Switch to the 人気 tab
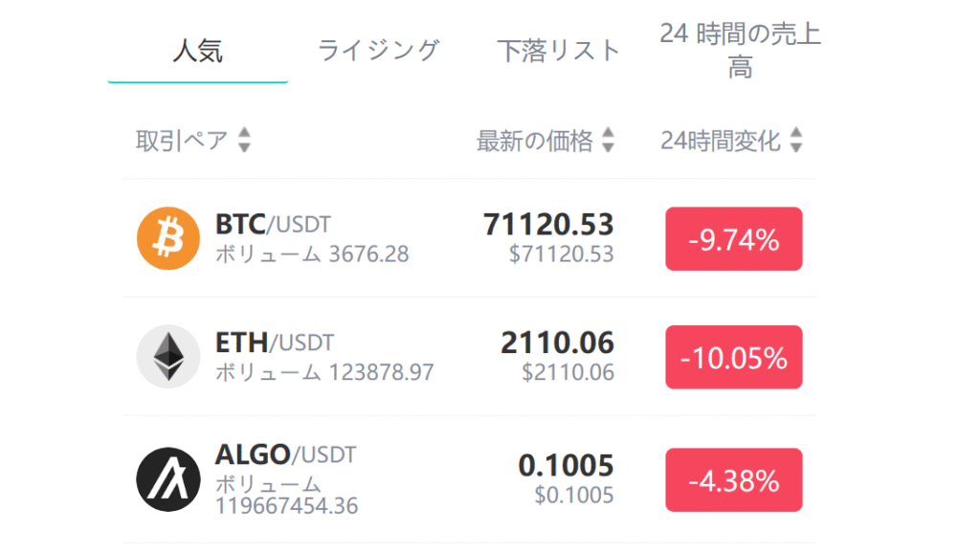This screenshot has width=980, height=553. click(x=198, y=51)
